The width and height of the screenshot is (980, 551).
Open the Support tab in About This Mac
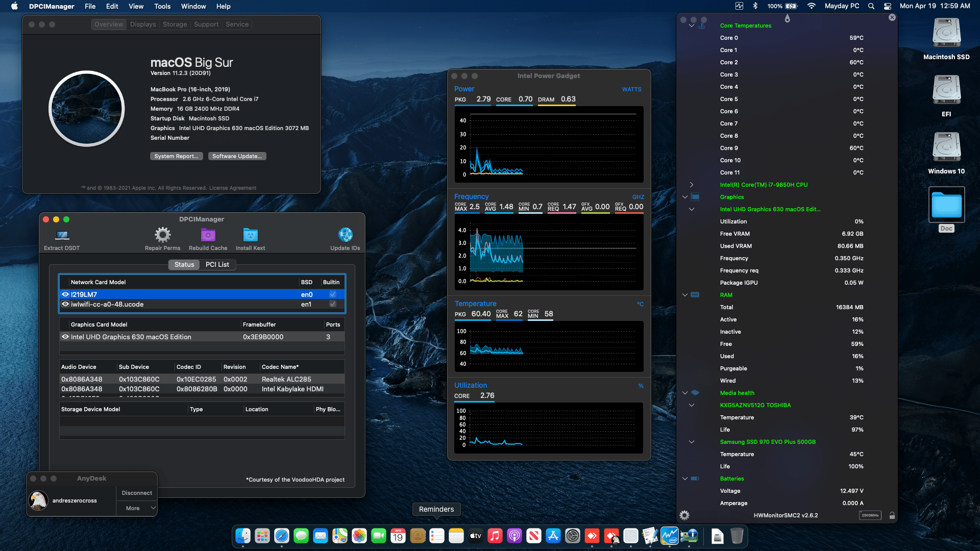pyautogui.click(x=206, y=24)
